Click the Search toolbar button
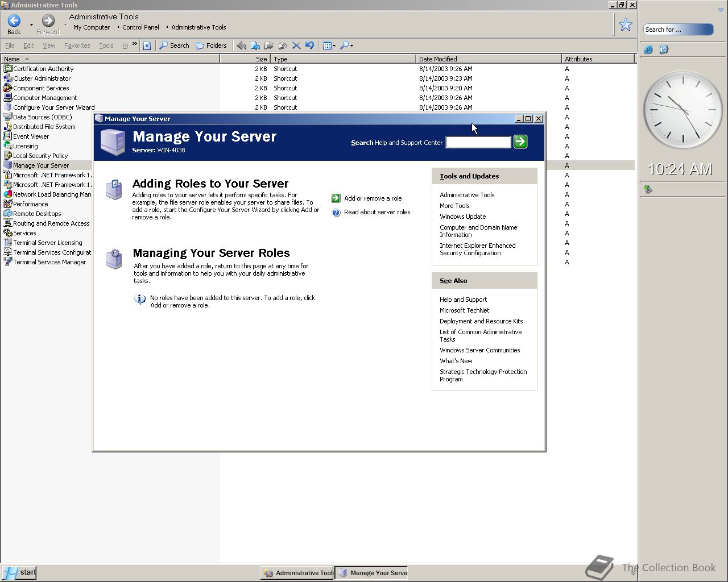Screen dimensions: 728x582 174,45
